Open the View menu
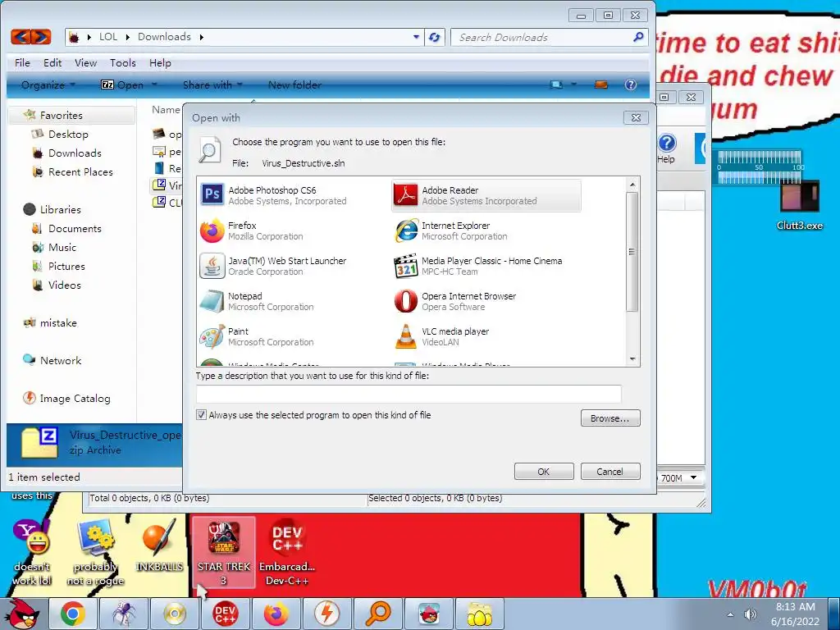Screen dimensions: 840x630 pos(85,62)
